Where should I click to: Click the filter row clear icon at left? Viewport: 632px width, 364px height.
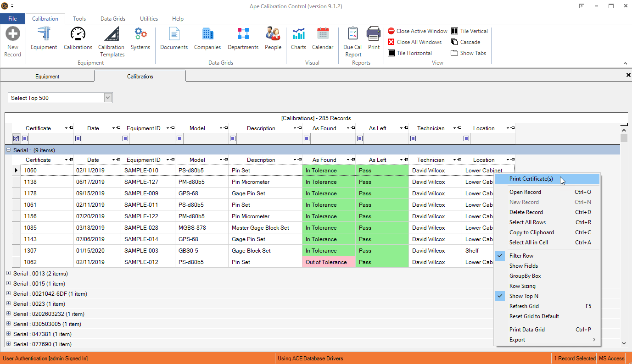click(x=16, y=138)
